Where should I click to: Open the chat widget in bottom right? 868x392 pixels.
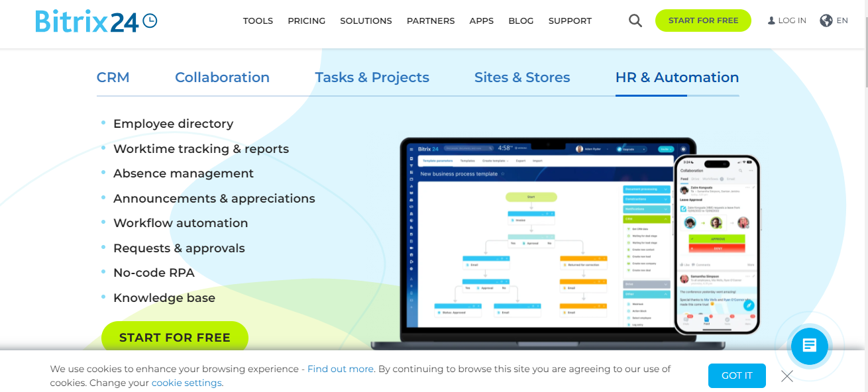[809, 346]
